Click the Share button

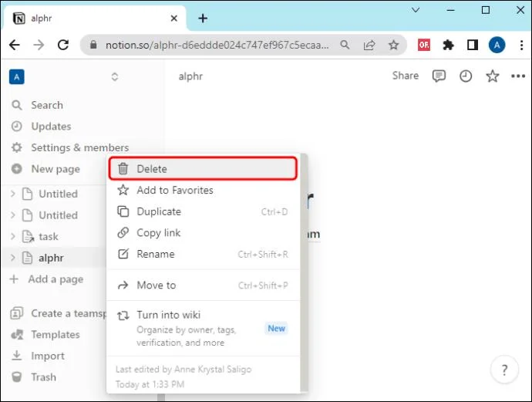point(405,76)
